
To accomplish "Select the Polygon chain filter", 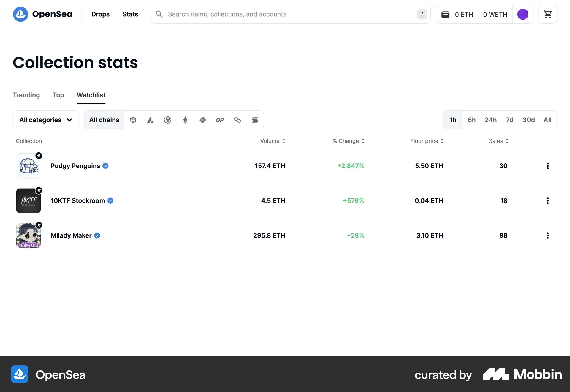I will pos(237,120).
